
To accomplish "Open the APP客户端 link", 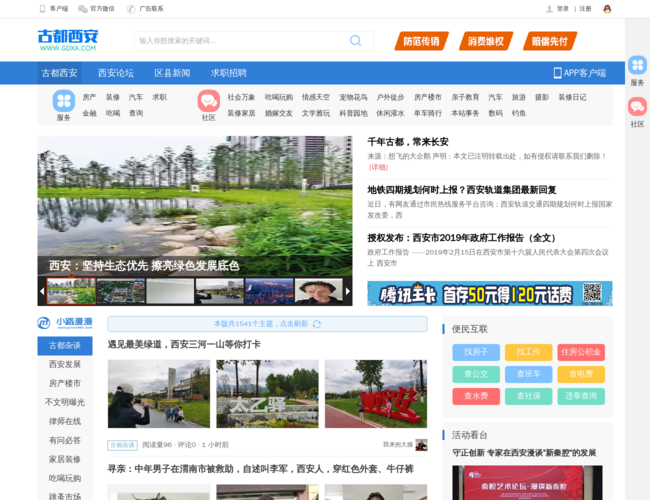I will coord(580,73).
